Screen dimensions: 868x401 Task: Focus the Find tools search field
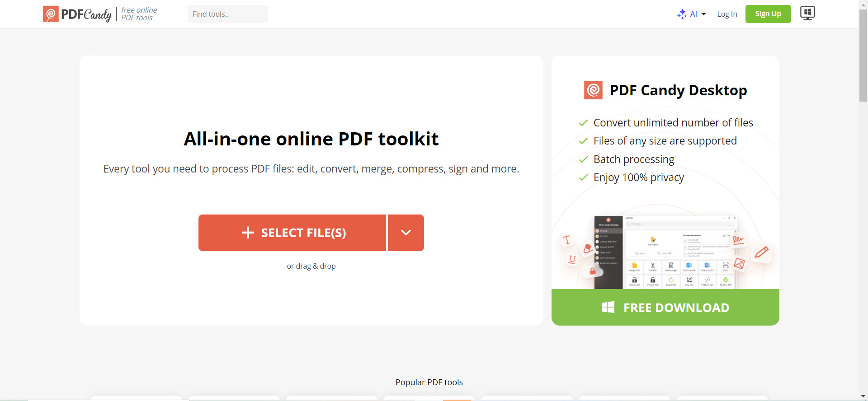(228, 14)
